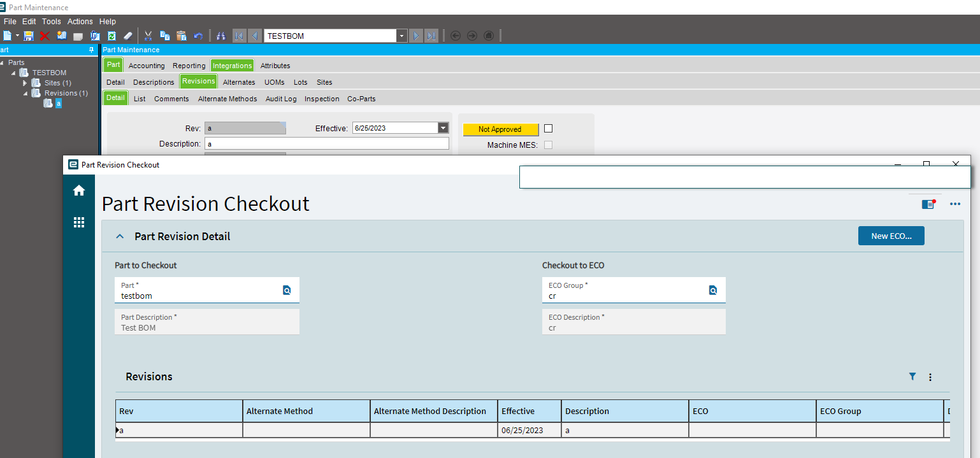980x458 pixels.
Task: Open the TESTBOM part combo box dropdown
Action: click(x=401, y=36)
